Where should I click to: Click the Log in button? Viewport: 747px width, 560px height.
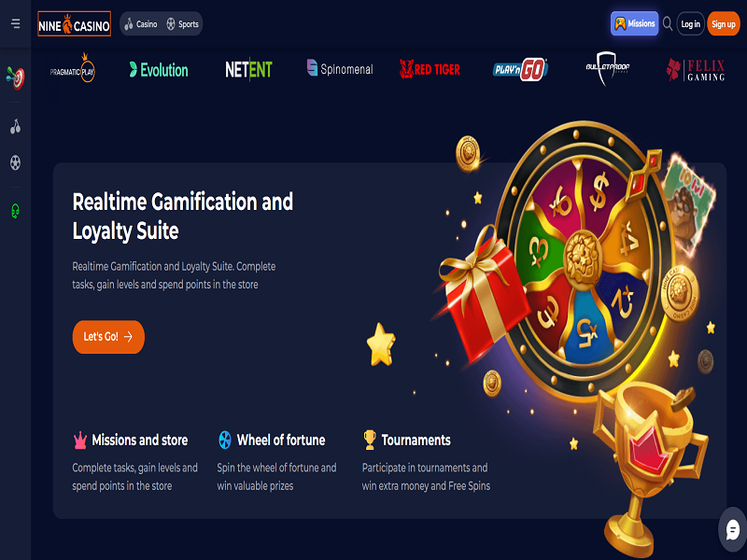(x=690, y=24)
